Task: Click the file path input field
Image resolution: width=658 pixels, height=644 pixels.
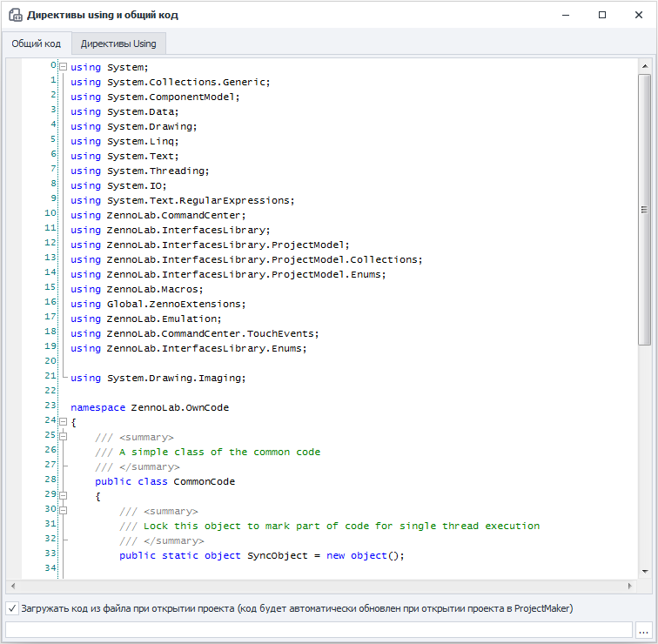Action: point(318,629)
